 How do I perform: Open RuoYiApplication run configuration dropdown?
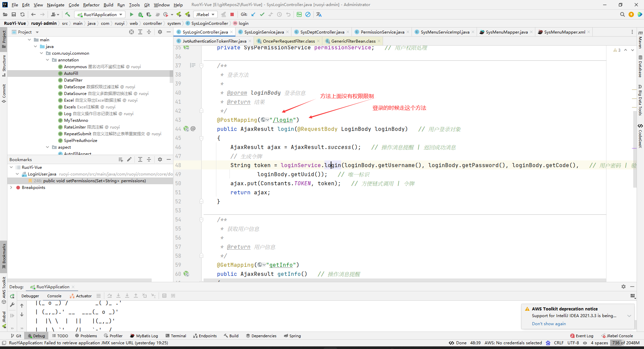point(100,14)
